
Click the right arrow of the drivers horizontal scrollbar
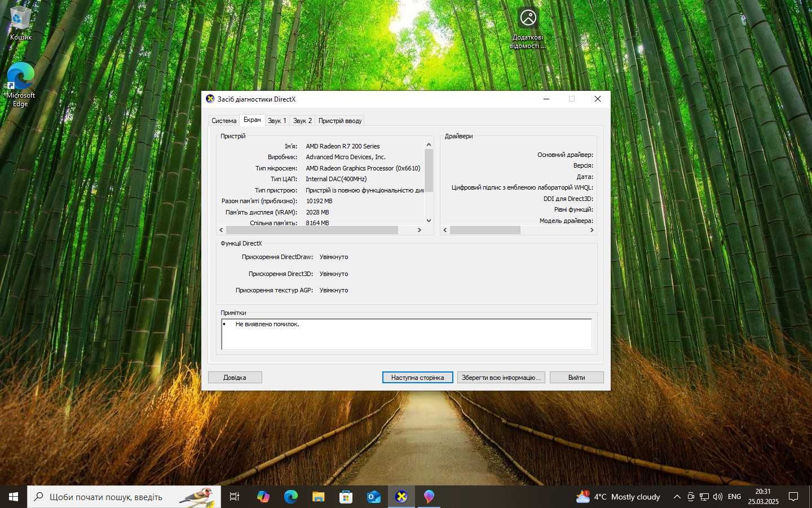click(592, 230)
